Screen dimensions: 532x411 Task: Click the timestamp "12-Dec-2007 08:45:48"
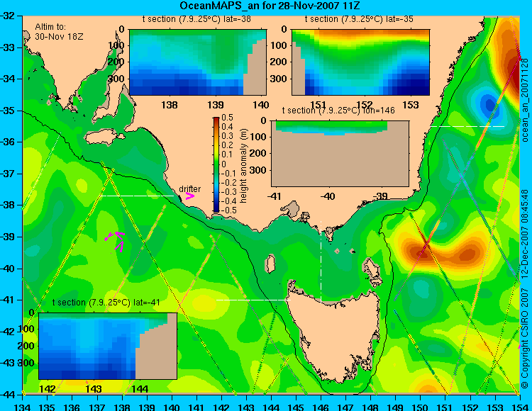click(525, 234)
